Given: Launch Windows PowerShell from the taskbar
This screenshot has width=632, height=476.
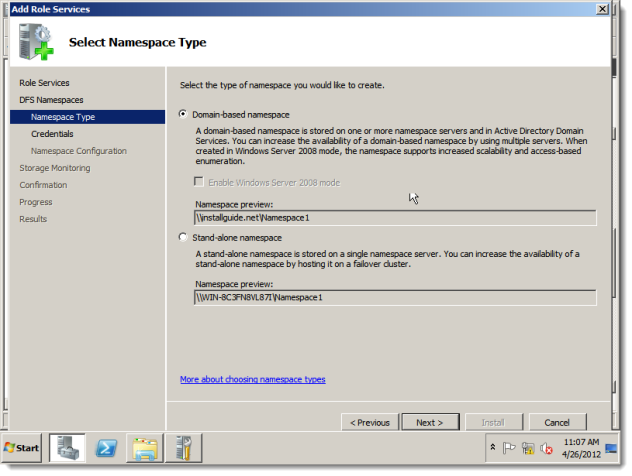Looking at the screenshot, I should [x=106, y=448].
